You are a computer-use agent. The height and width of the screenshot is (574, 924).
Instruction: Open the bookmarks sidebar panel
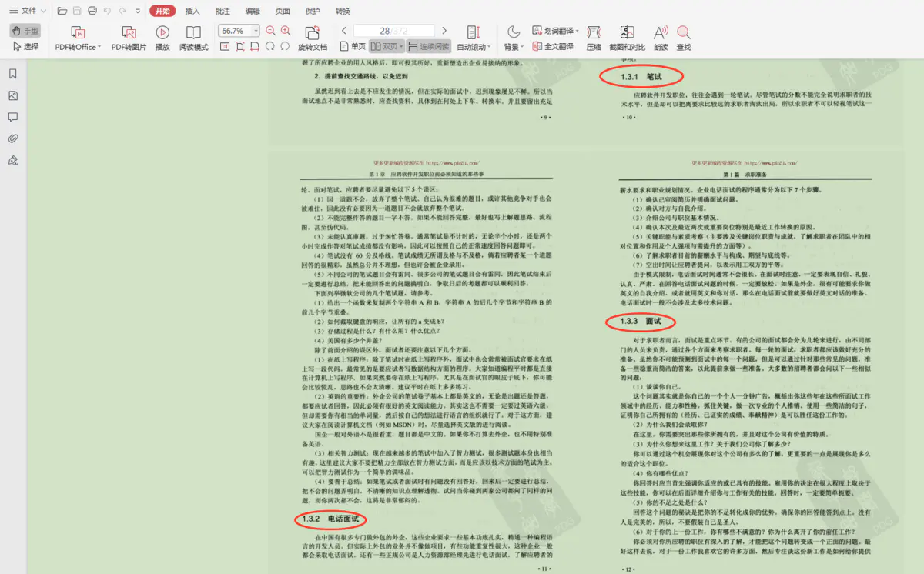pos(13,74)
